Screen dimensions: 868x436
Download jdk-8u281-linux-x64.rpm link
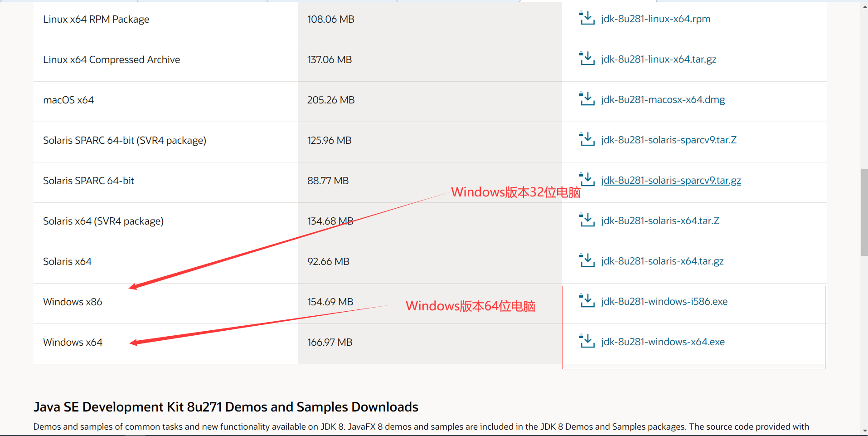point(655,19)
